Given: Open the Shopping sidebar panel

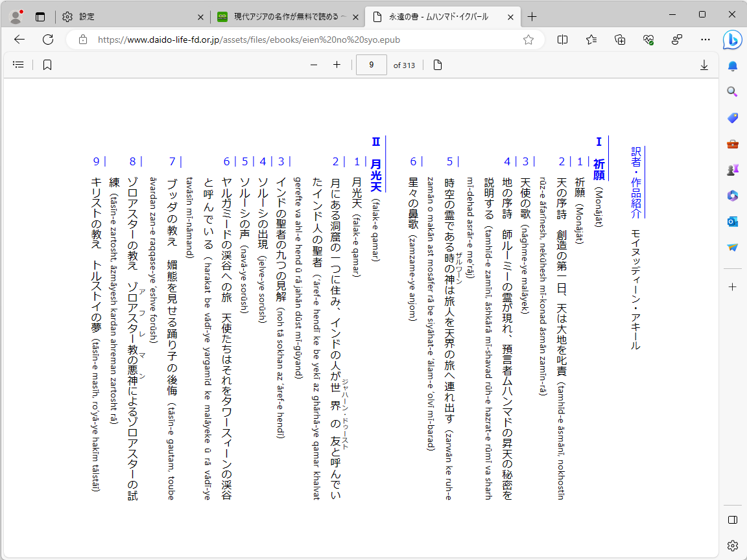Looking at the screenshot, I should (732, 118).
